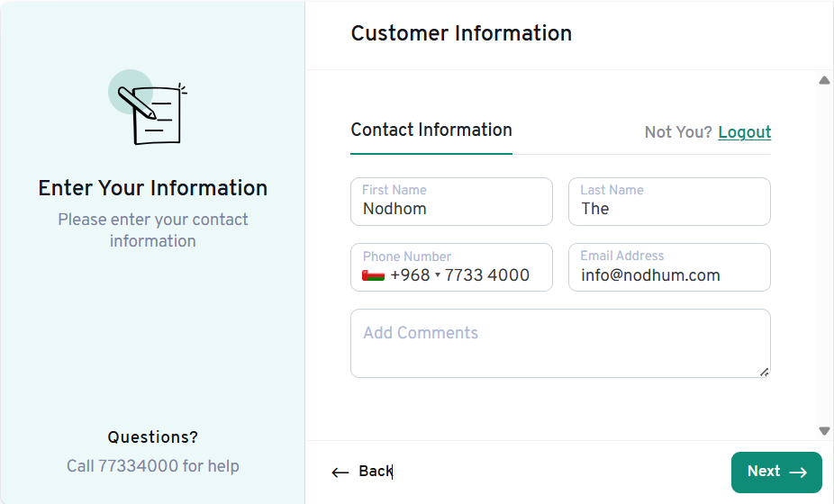The image size is (834, 504).
Task: Edit the phone number 7733 4000
Action: [x=487, y=275]
